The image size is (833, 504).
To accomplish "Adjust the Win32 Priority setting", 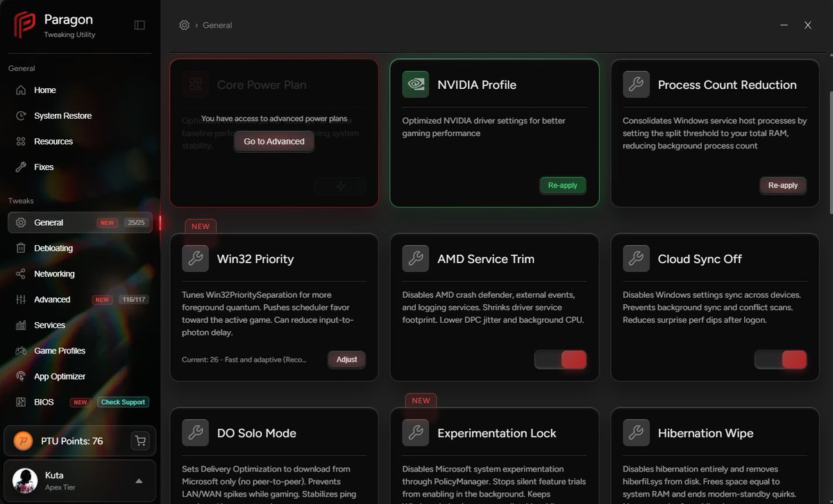I will pos(347,360).
